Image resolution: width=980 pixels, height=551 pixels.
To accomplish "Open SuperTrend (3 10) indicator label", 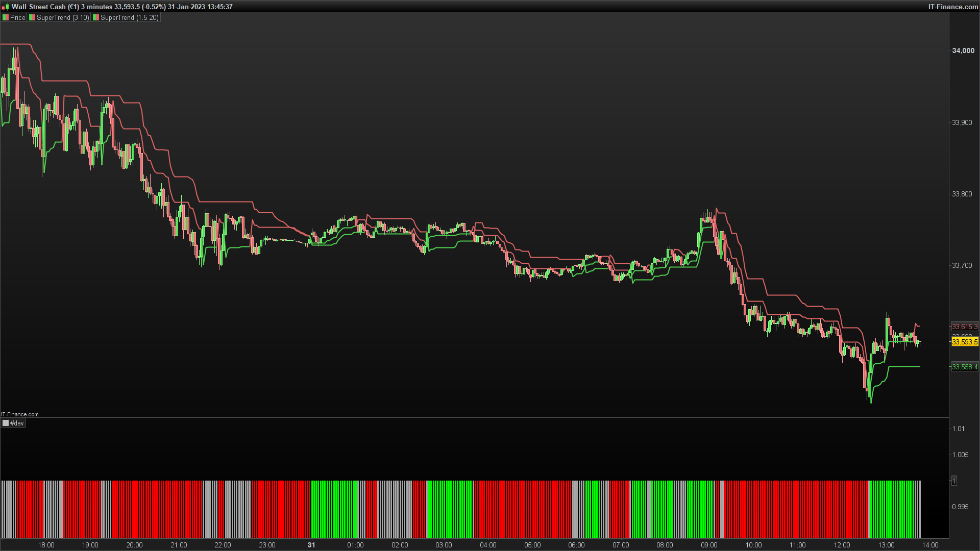I will point(63,17).
